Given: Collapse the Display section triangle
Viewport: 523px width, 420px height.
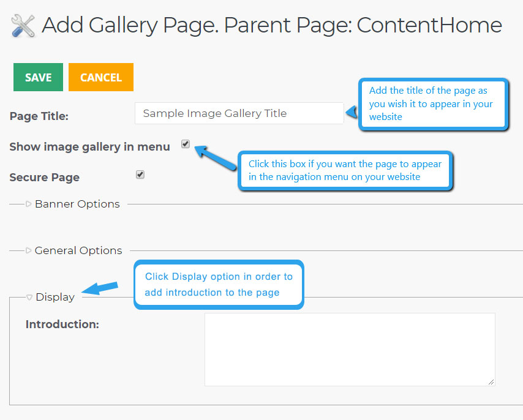Looking at the screenshot, I should tap(29, 297).
